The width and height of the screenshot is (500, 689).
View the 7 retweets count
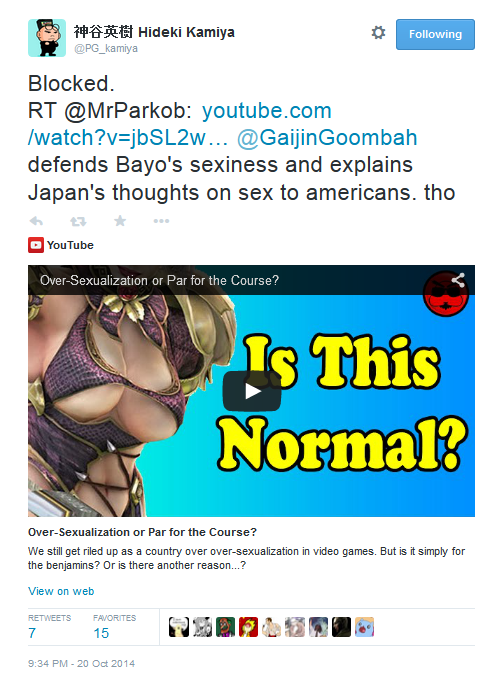(x=32, y=633)
